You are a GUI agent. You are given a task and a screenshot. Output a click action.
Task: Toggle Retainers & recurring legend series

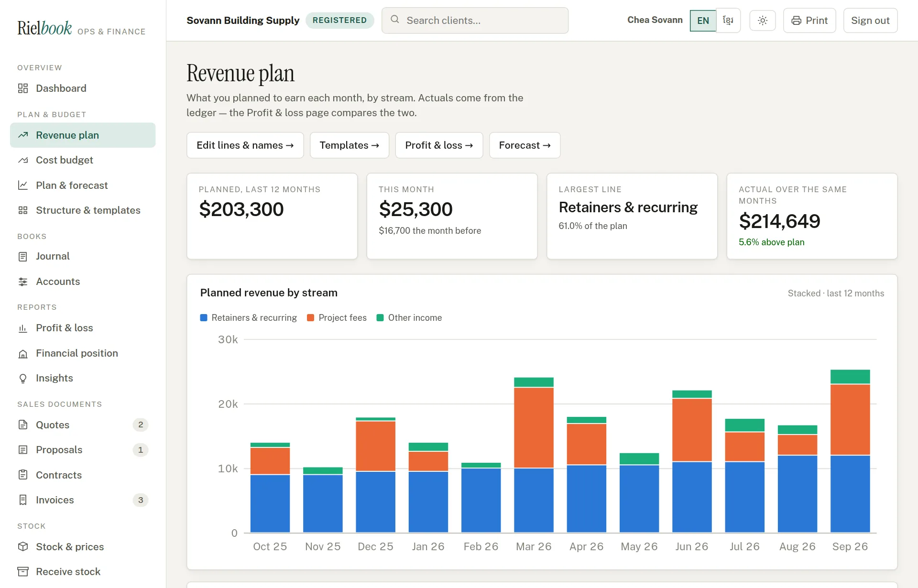(x=249, y=318)
